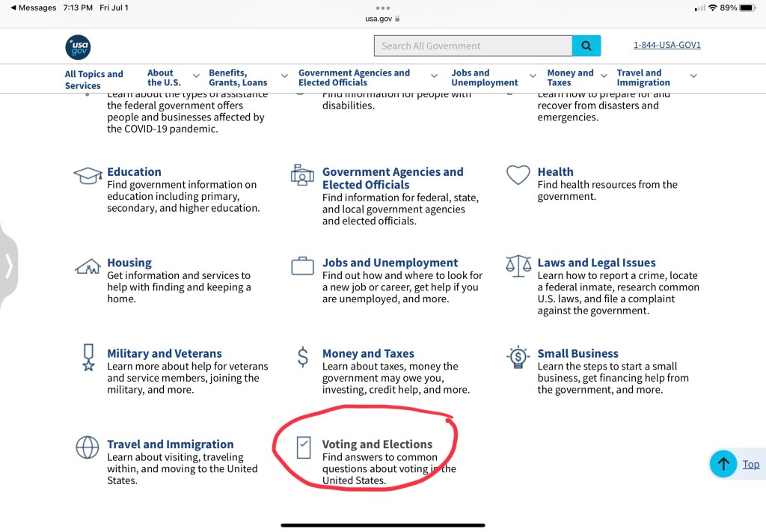Open the Small Business link

pyautogui.click(x=577, y=353)
